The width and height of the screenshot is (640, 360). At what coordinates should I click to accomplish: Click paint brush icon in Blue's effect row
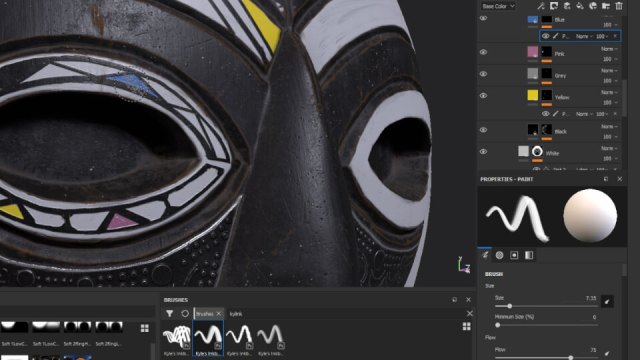pos(556,36)
